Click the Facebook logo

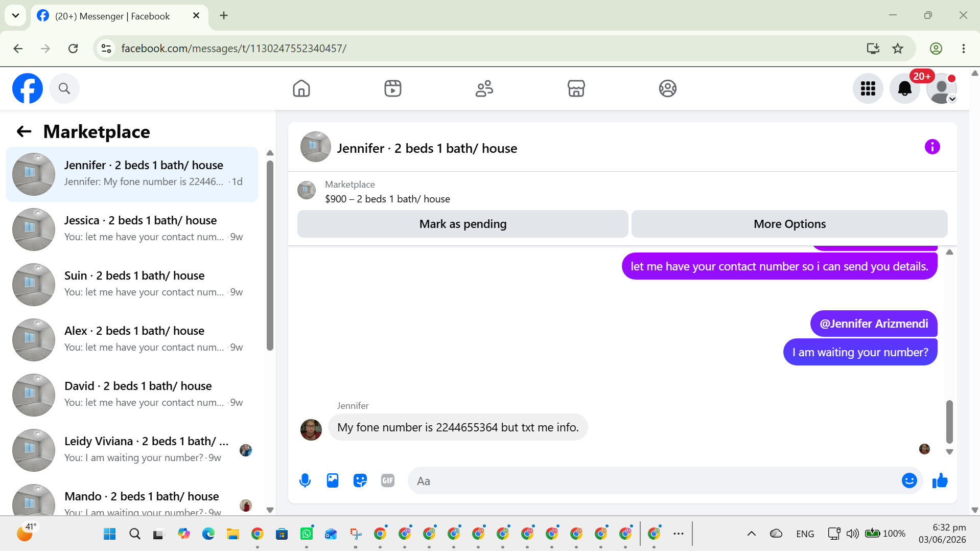(28, 88)
